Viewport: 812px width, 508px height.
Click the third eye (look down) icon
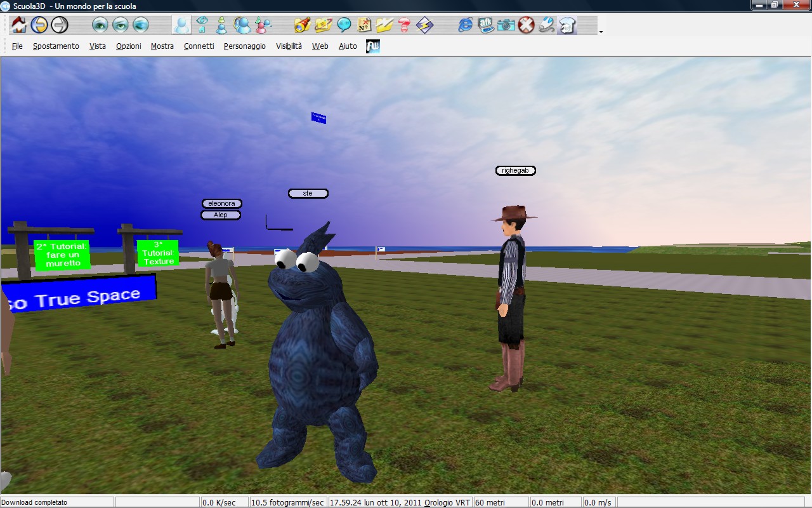[x=141, y=25]
